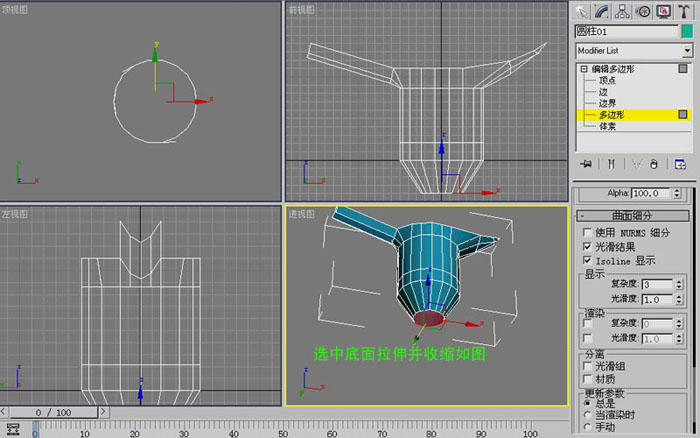Click the Make Unique icon
Viewport: 700px width, 438px height.
click(637, 164)
